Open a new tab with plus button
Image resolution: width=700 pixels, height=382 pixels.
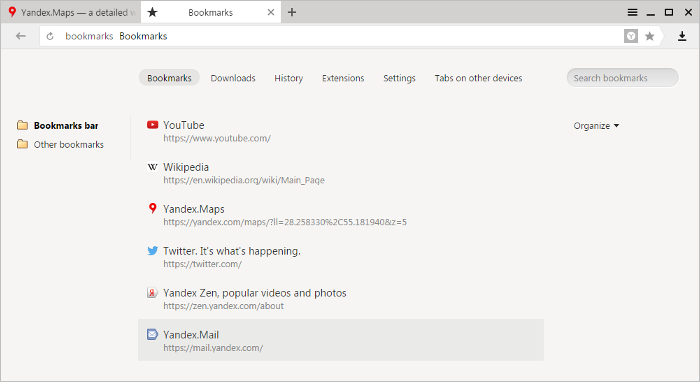coord(292,12)
